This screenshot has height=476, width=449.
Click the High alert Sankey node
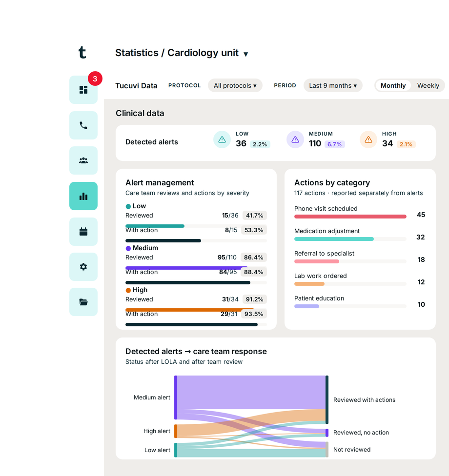pos(176,431)
